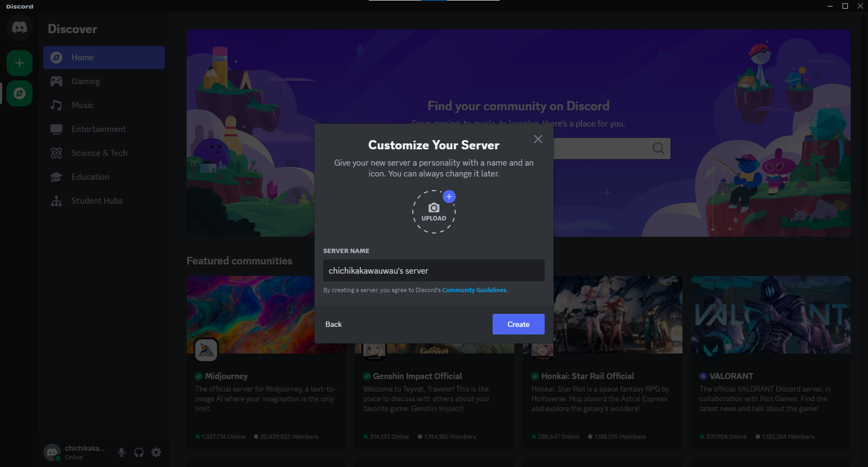Open the Science & Tech category

[104, 153]
